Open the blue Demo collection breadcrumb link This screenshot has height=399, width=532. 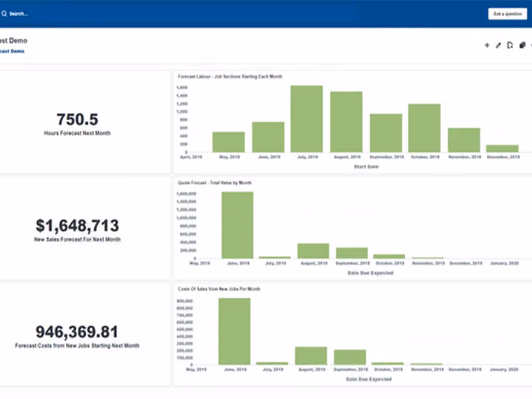[12, 51]
